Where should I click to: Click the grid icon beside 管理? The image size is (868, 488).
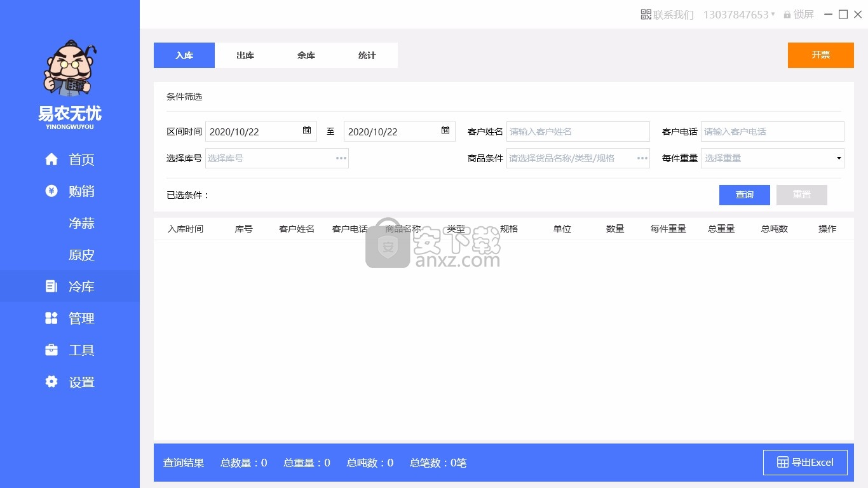(51, 318)
